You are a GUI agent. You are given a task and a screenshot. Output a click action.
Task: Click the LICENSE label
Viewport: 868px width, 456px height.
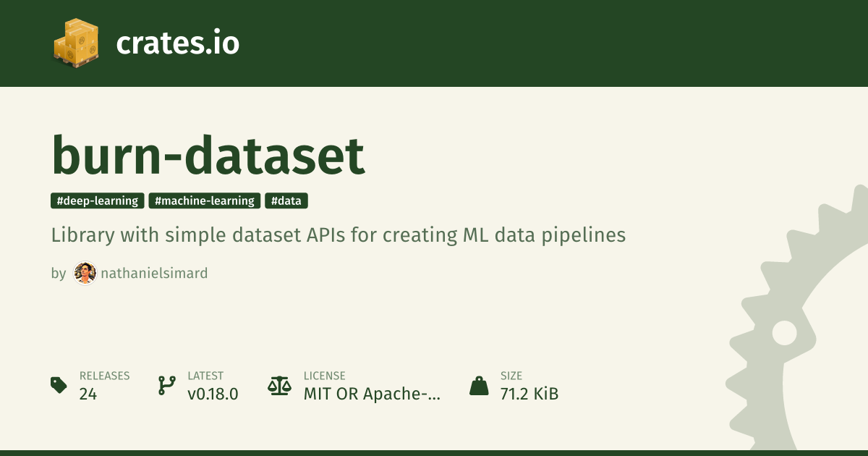click(325, 376)
